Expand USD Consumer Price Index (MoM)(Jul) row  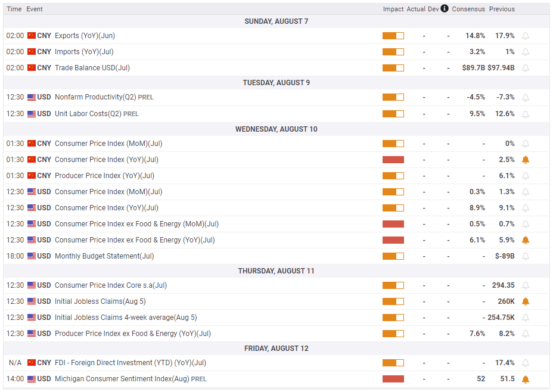pyautogui.click(x=108, y=192)
